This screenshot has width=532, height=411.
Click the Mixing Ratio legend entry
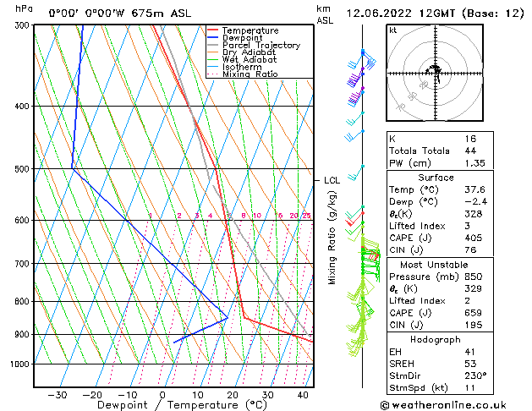[243, 74]
